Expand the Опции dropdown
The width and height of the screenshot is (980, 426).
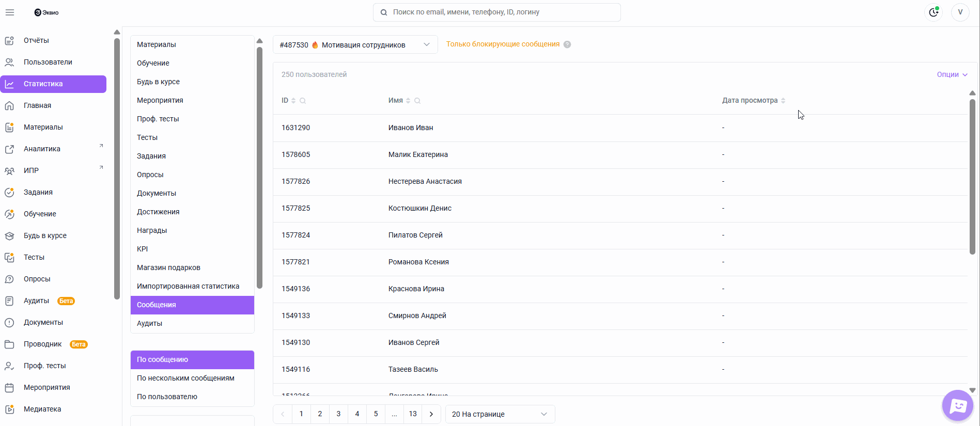point(952,74)
